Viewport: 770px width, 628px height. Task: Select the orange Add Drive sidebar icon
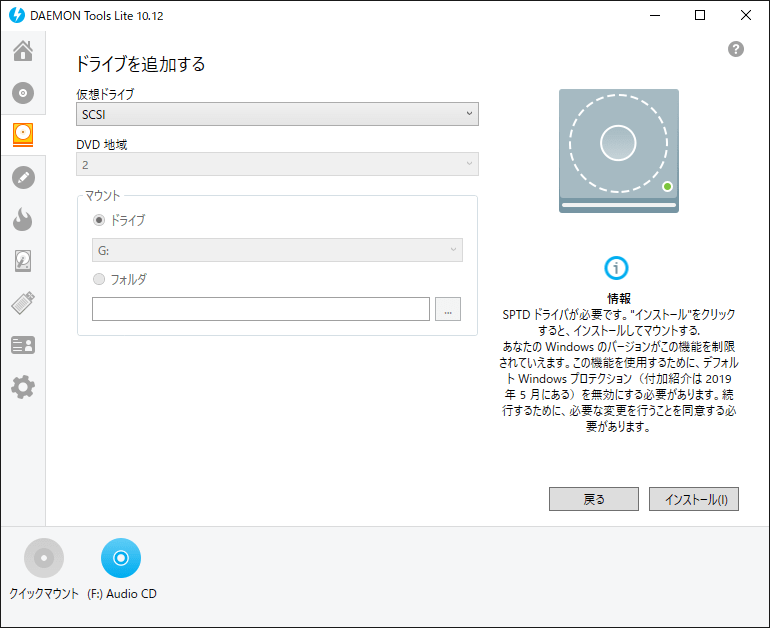pyautogui.click(x=23, y=135)
